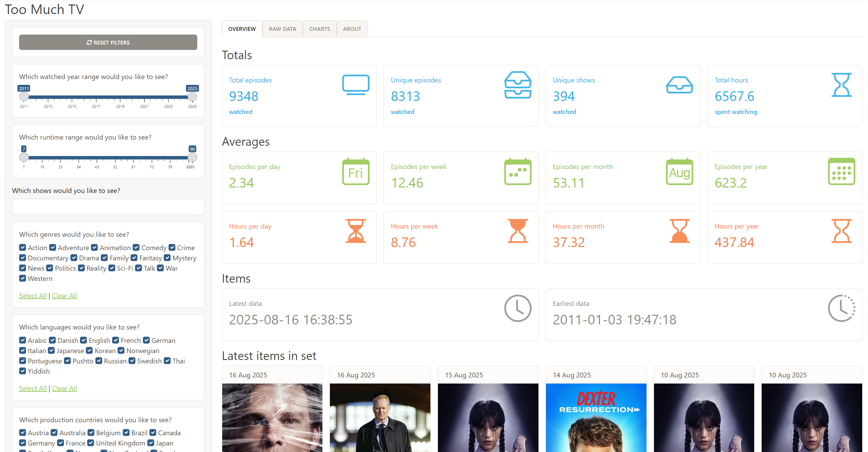Viewport: 868px width, 452px height.
Task: Click the inbox icon in Unique shows card
Action: 679,85
